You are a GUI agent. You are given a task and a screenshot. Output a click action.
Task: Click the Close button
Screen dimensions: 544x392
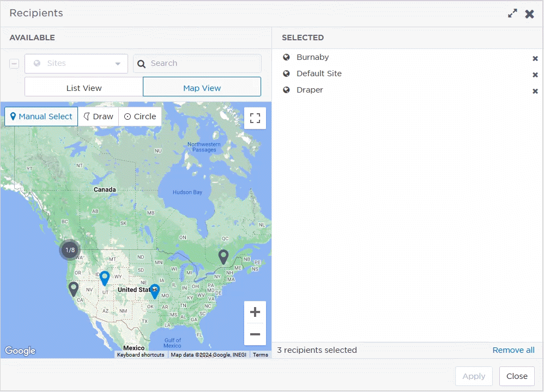[x=517, y=376]
